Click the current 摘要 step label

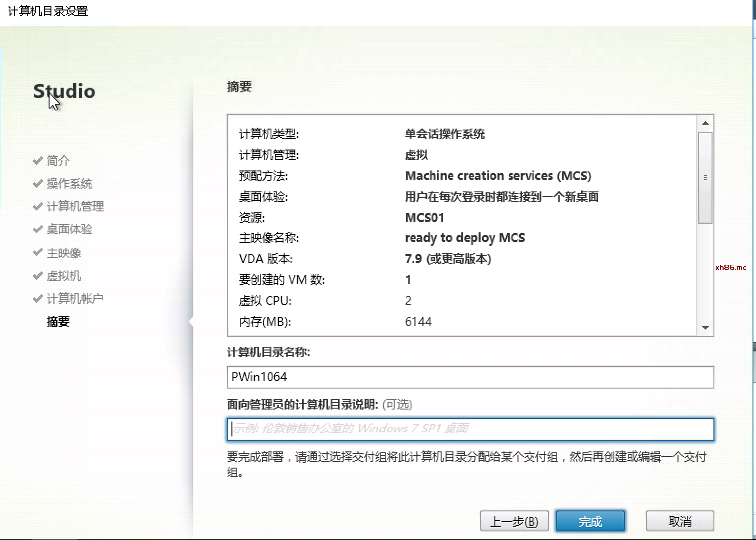tap(58, 321)
